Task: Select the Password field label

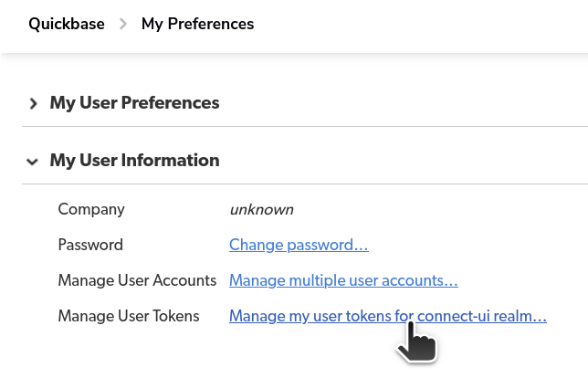Action: tap(90, 245)
